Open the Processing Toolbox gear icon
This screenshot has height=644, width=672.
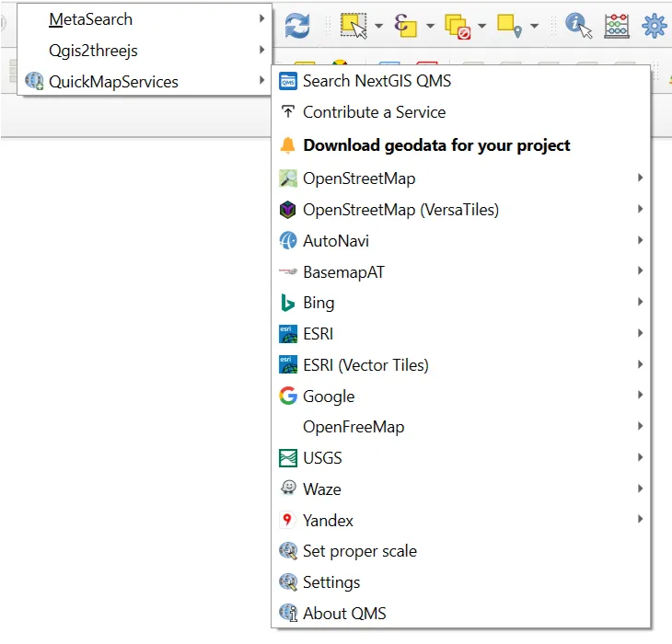(654, 26)
